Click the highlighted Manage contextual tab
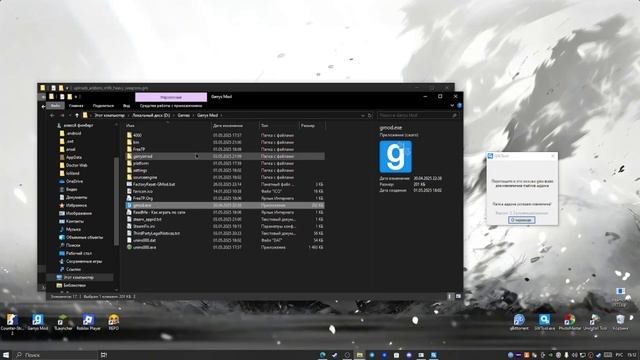The image size is (640, 360). coord(171,97)
